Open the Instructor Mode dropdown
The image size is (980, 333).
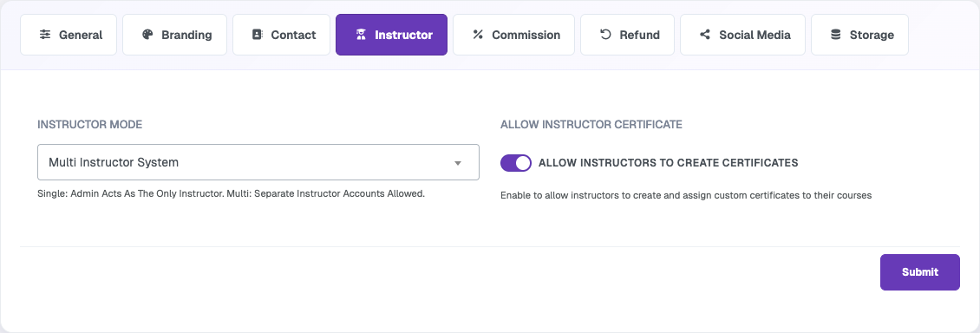[x=258, y=162]
